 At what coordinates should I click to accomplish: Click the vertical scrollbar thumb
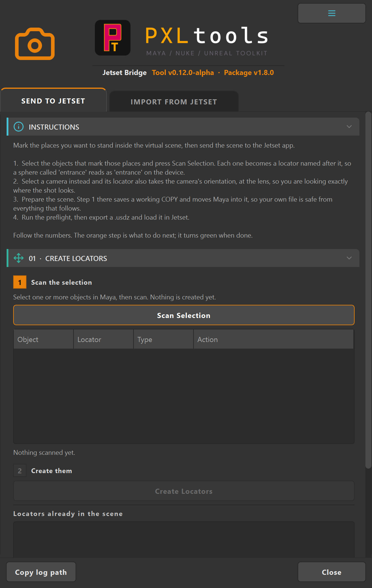pos(368,290)
